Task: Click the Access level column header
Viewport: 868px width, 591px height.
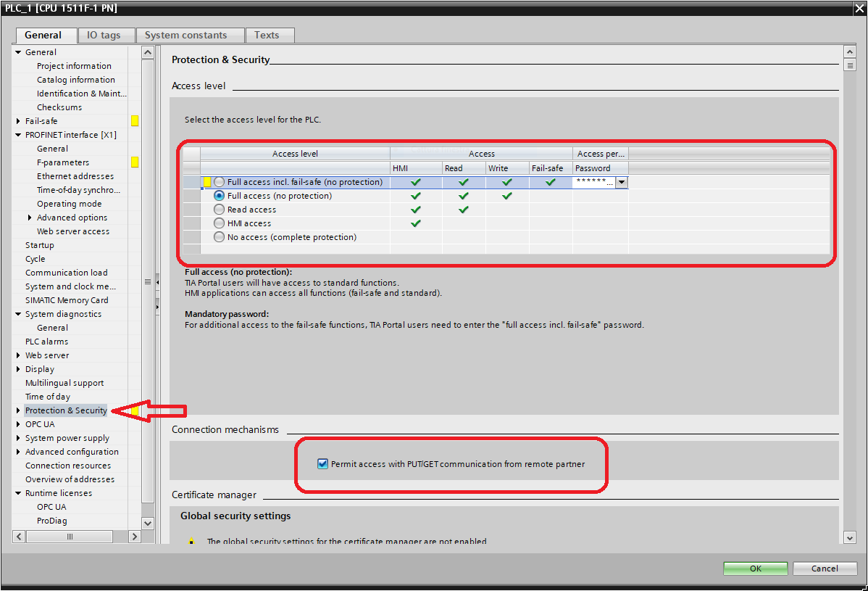Action: [x=295, y=154]
